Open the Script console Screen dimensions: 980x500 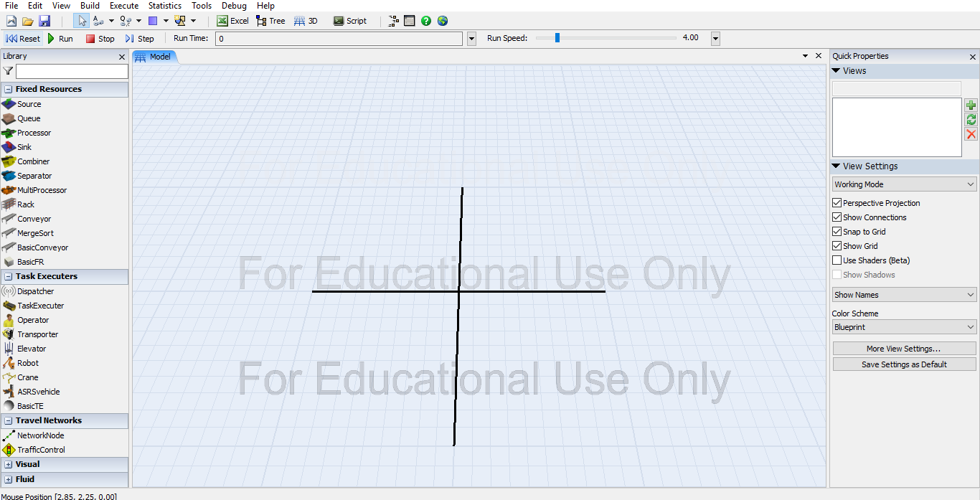pos(350,21)
